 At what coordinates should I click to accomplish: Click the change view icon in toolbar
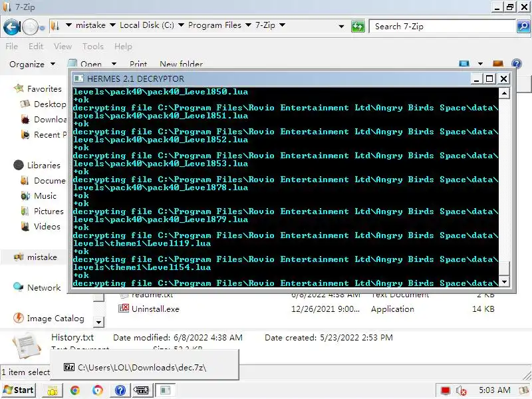(464, 63)
